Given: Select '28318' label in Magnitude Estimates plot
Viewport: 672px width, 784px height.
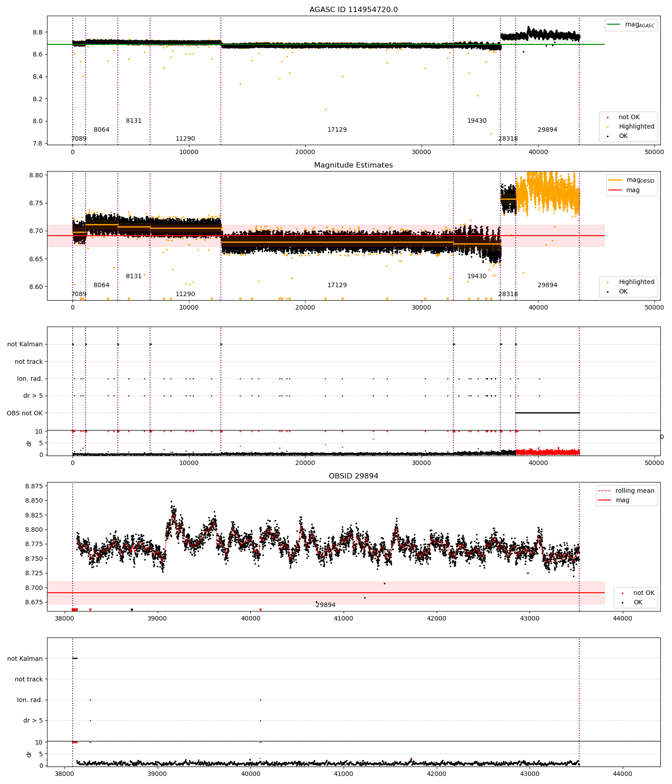Looking at the screenshot, I should [x=508, y=294].
